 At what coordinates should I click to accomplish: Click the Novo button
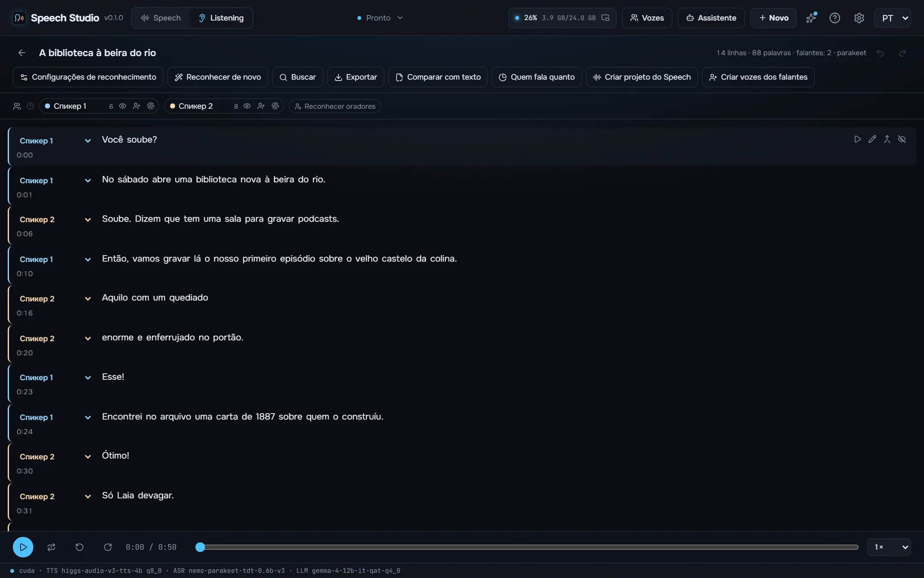[773, 18]
